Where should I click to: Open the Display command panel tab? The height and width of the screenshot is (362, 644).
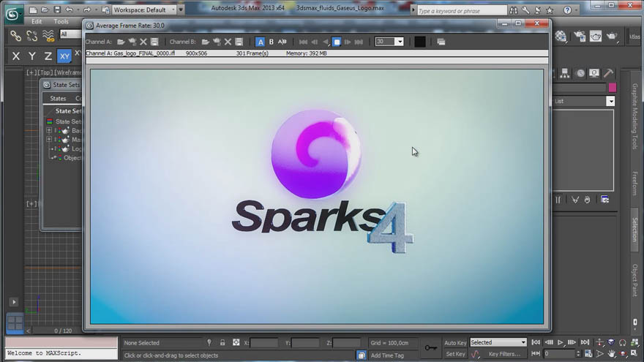pos(594,73)
